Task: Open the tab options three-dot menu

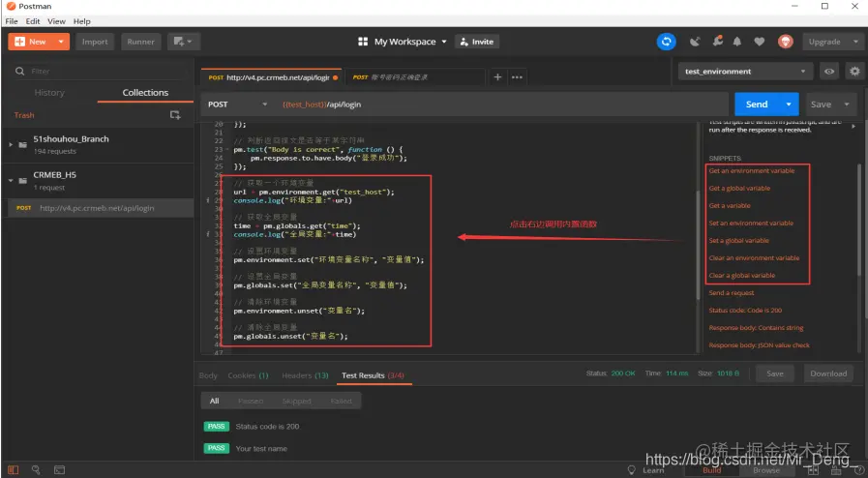Action: click(x=517, y=76)
